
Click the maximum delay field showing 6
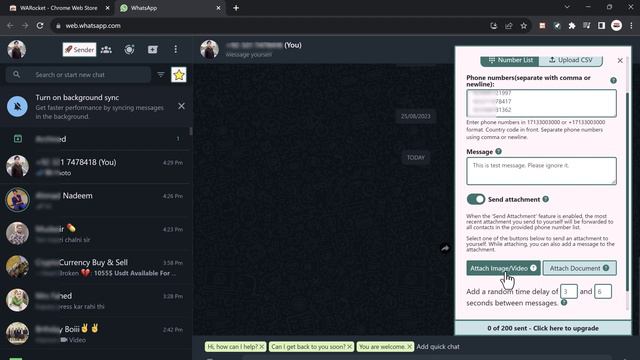pyautogui.click(x=603, y=291)
